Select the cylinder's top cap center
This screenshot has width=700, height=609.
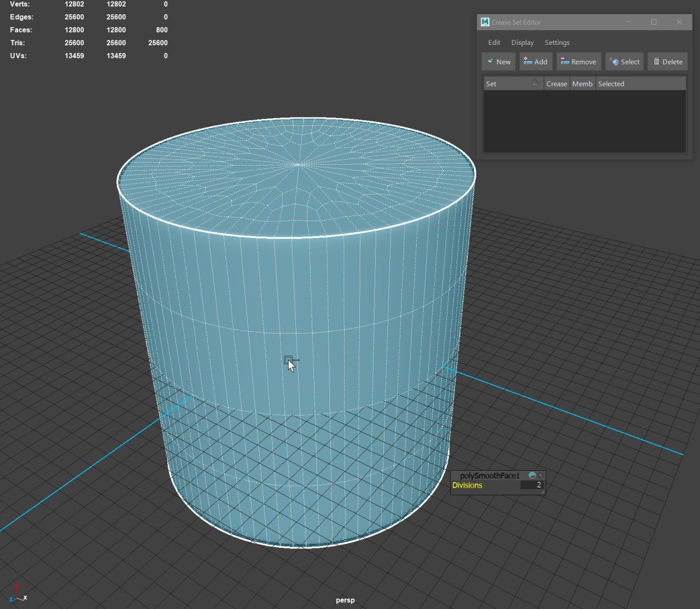[298, 164]
